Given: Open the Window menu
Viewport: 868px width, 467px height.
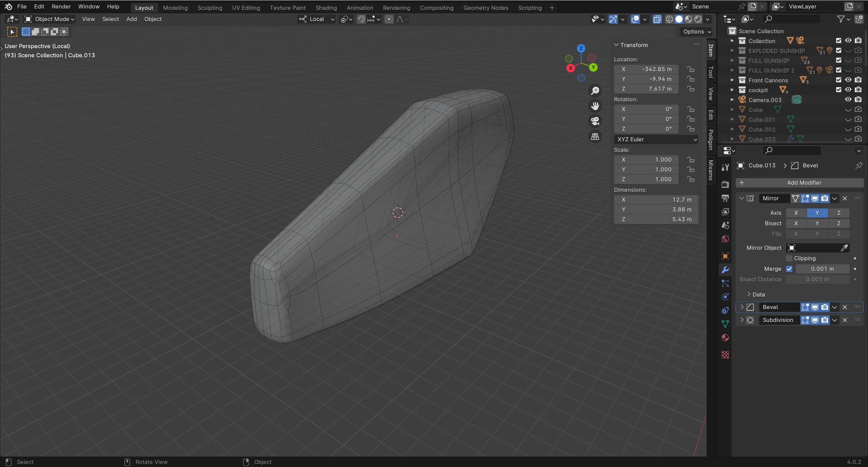Looking at the screenshot, I should (89, 7).
